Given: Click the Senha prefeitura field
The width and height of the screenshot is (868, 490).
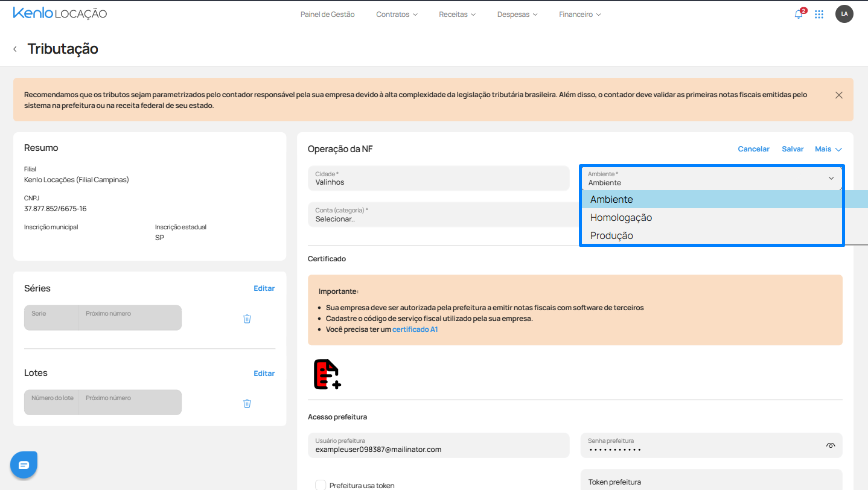Looking at the screenshot, I should (x=712, y=445).
